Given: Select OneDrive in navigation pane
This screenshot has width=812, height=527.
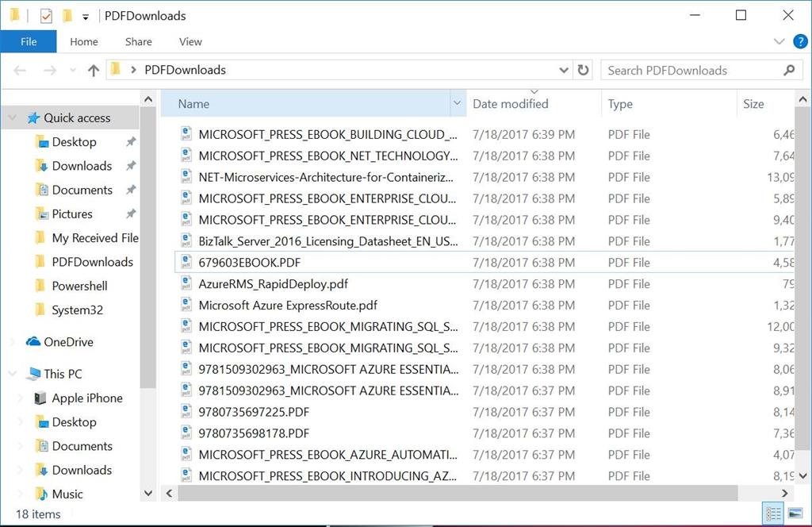Looking at the screenshot, I should pyautogui.click(x=68, y=342).
